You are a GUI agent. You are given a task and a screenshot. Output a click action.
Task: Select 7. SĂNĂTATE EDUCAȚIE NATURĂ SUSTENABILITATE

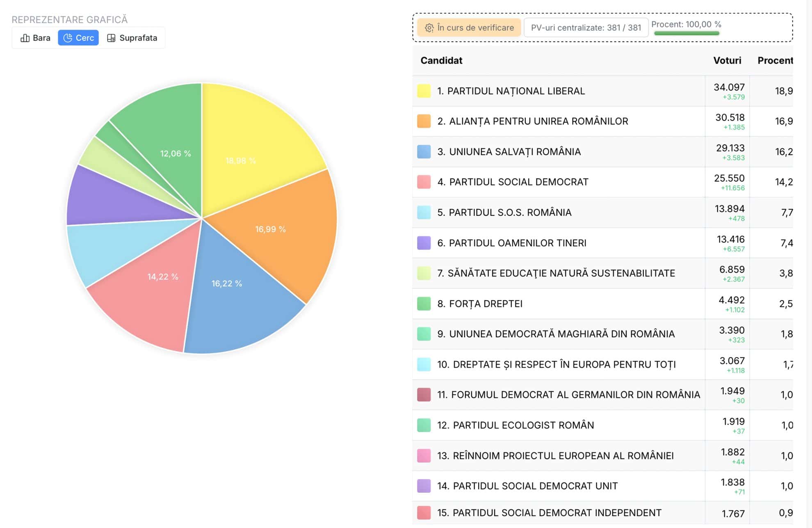(x=602, y=273)
